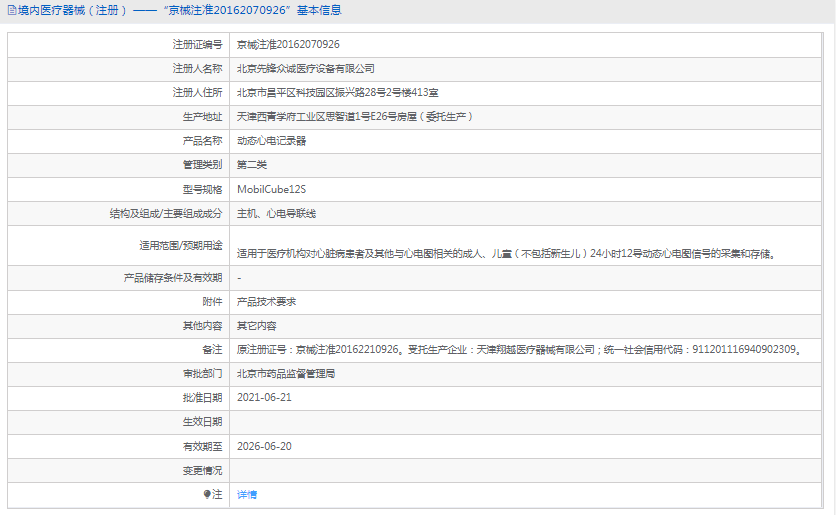Click structure value 主机、心电导联线
836x515 pixels.
(276, 213)
